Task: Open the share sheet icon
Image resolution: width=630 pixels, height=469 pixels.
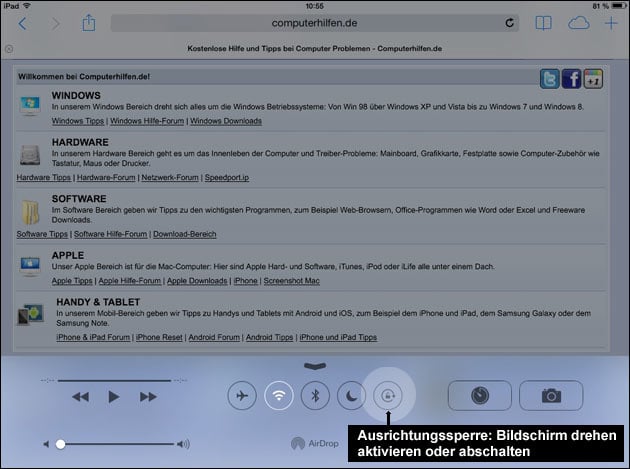Action: 89,23
